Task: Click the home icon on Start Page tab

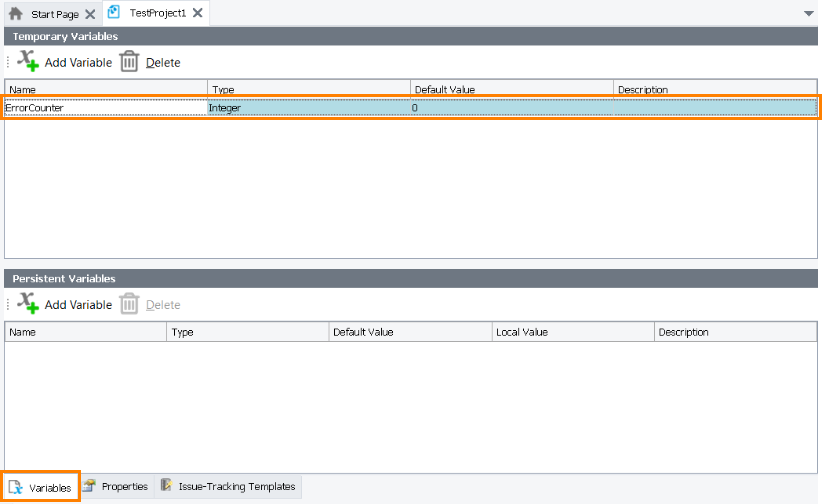Action: pyautogui.click(x=16, y=14)
